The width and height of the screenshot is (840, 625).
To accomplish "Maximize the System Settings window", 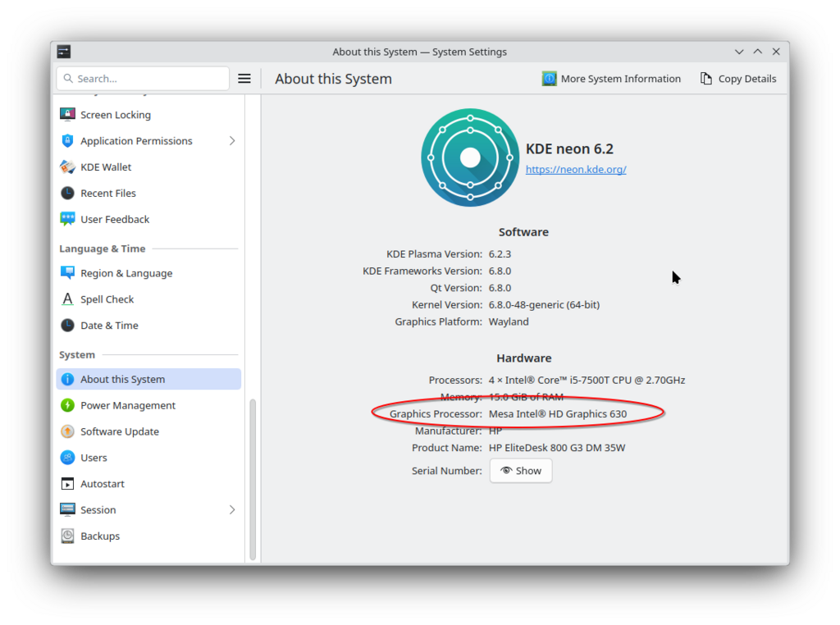I will tap(757, 52).
